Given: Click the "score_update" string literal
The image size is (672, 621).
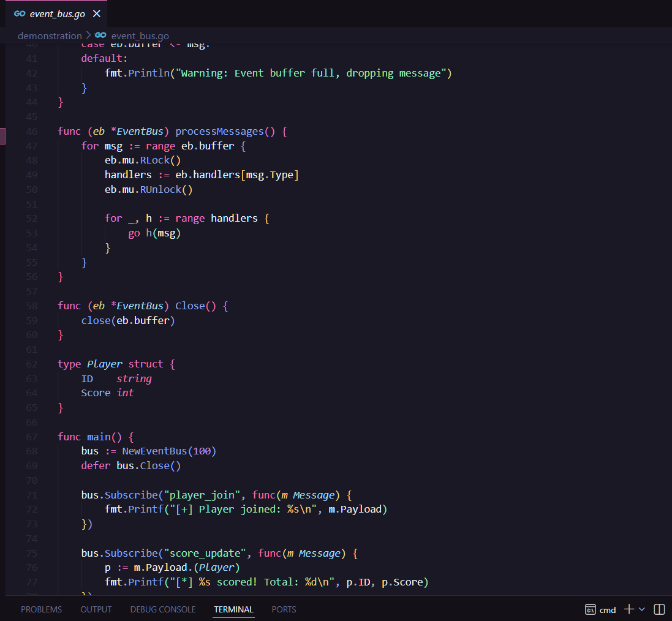Looking at the screenshot, I should pyautogui.click(x=205, y=553).
